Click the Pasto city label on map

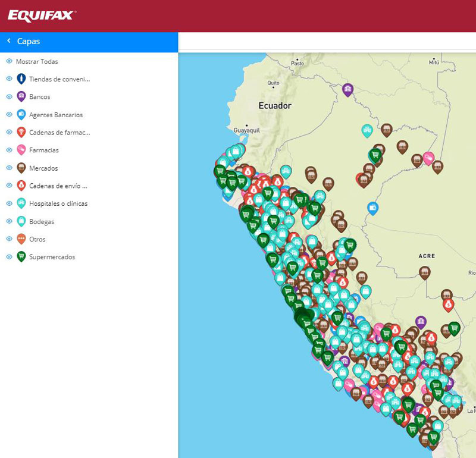click(x=297, y=63)
